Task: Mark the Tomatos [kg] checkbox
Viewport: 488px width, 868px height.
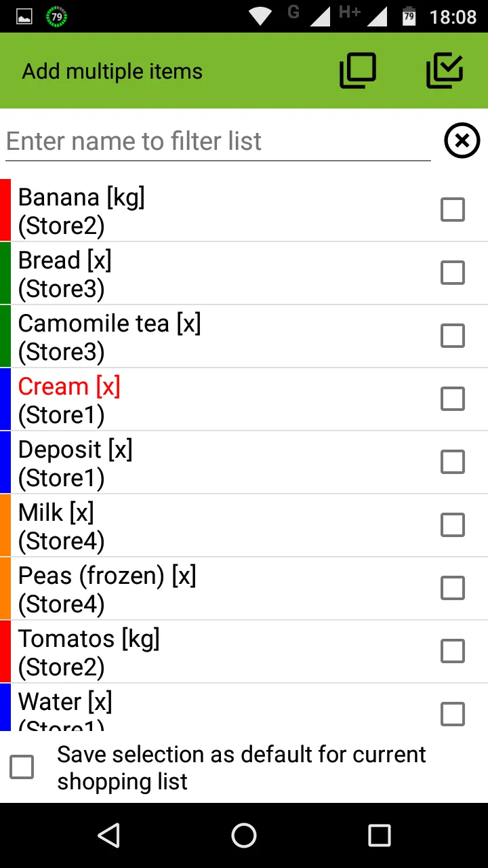Action: [453, 651]
